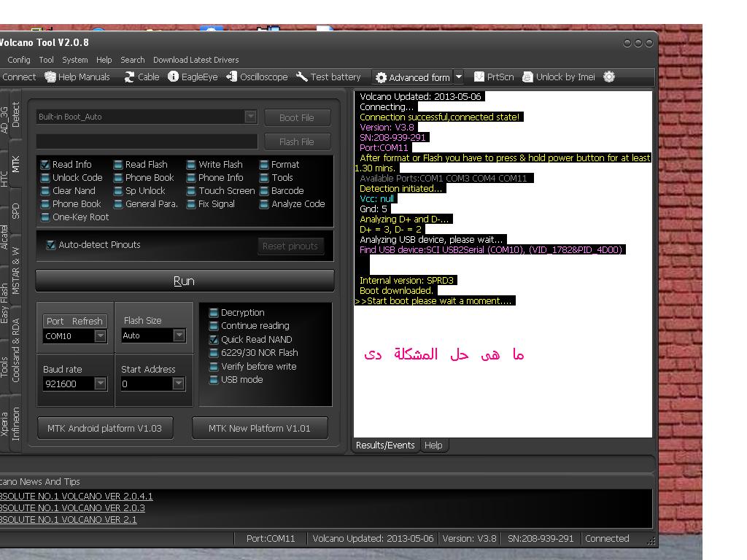Open Help Manuals book icon
747x560 pixels.
coord(50,77)
